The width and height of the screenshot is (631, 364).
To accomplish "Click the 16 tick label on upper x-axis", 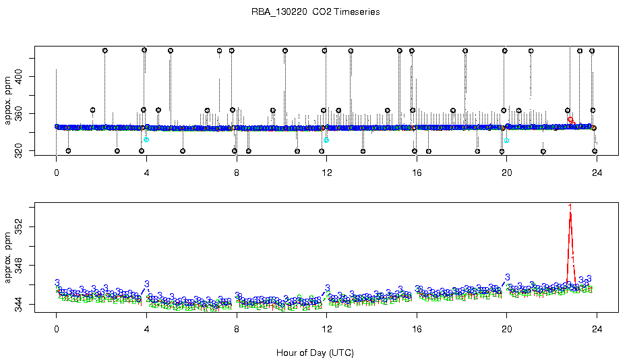I will [x=417, y=173].
